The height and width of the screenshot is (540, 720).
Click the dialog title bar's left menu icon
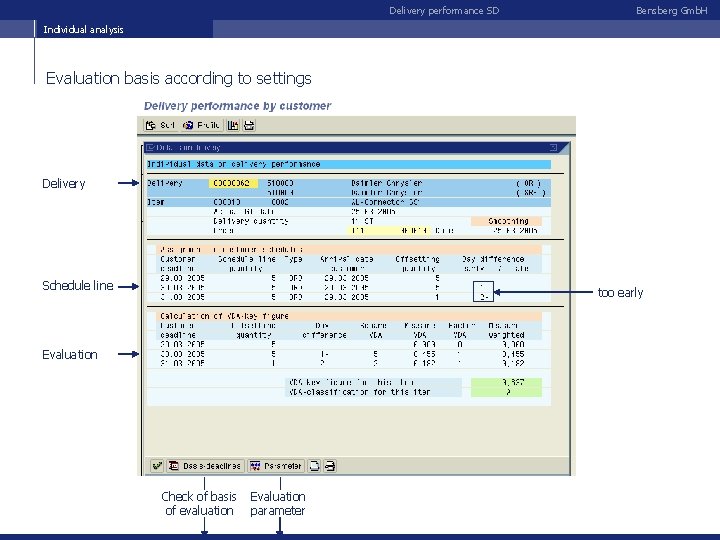point(150,147)
